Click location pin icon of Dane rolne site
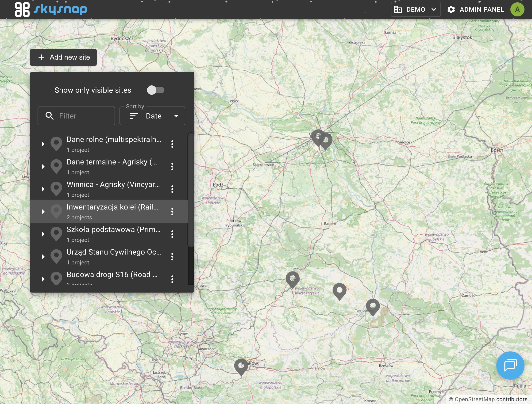Screen dimensions: 532x404 tap(56, 144)
